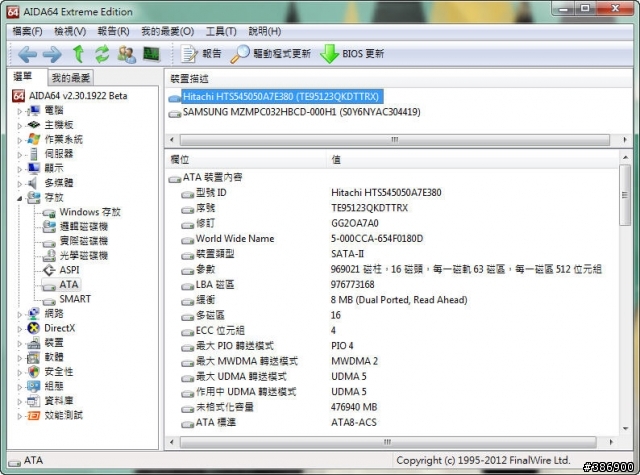Select the 顯示 monitor icon
This screenshot has height=475, width=640.
coord(33,168)
